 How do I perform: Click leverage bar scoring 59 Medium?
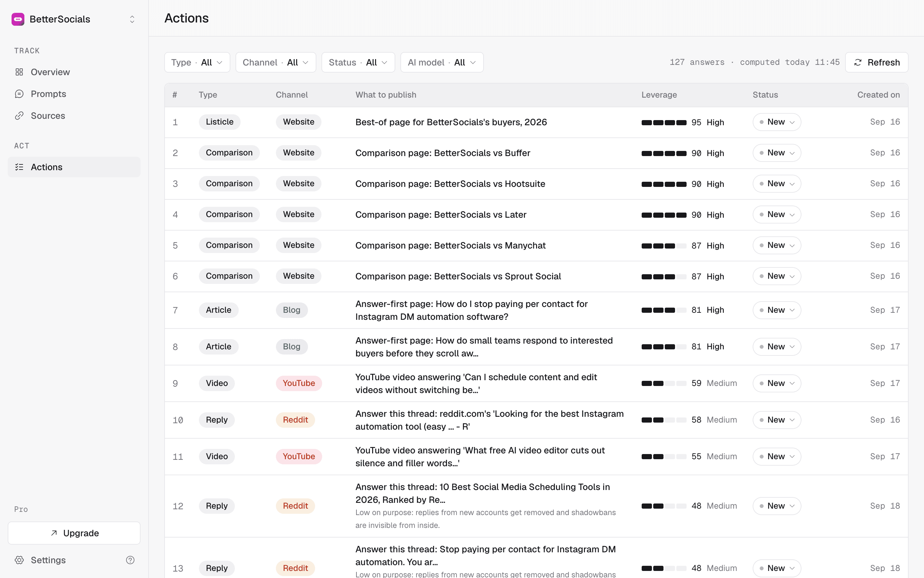coord(664,383)
